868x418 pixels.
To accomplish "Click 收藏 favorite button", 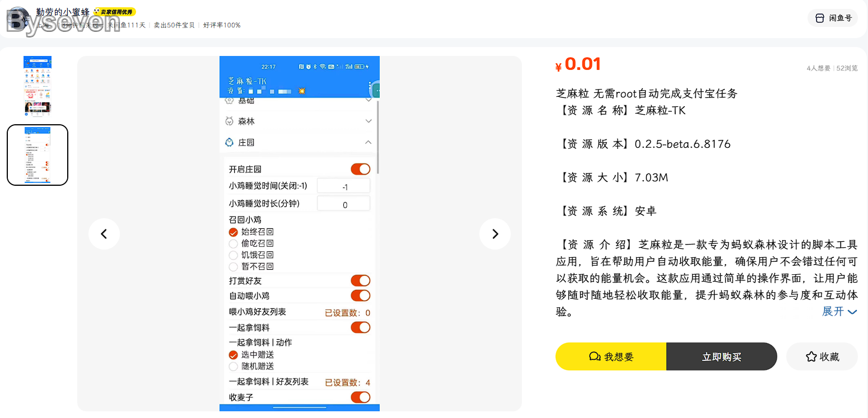I will [822, 356].
